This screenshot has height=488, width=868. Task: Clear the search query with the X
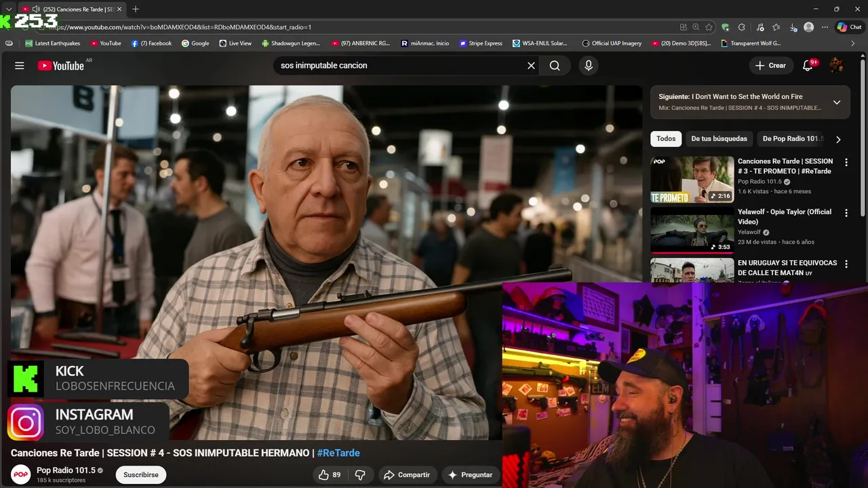pos(531,66)
